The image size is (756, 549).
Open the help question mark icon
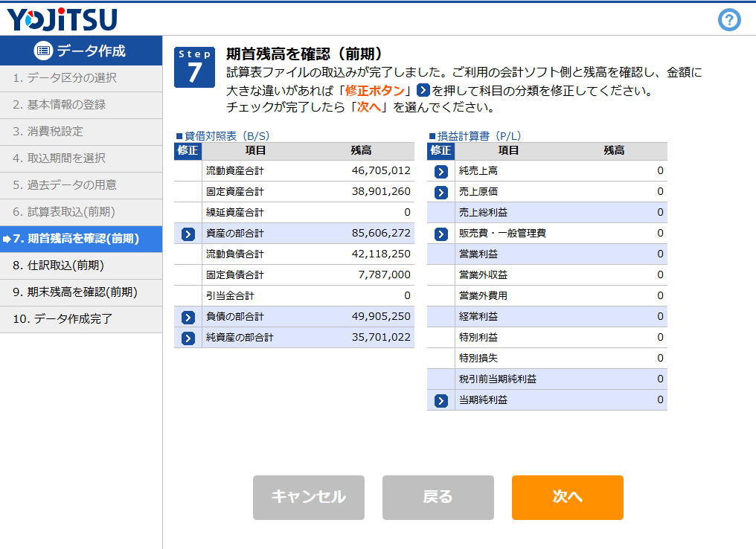tap(729, 20)
